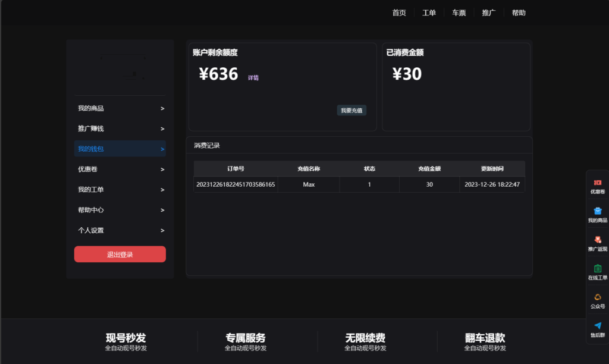
Task: Select 首页 in the top navigation
Action: [398, 12]
